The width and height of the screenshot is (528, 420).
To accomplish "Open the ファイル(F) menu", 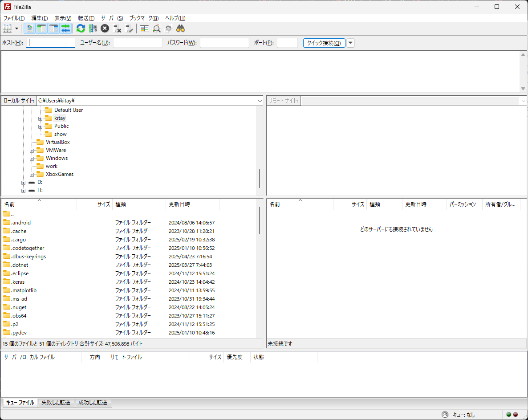I will tap(14, 18).
